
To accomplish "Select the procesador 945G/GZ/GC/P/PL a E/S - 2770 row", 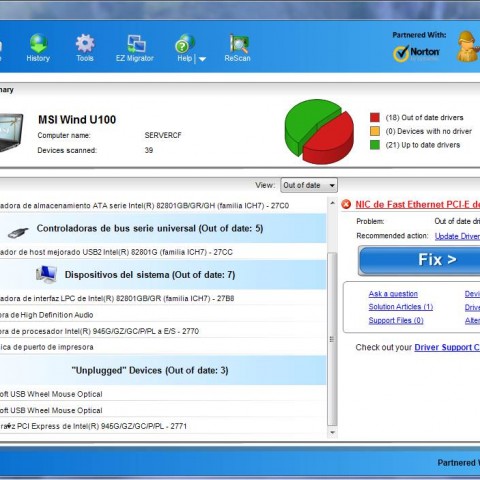I will coord(163,331).
